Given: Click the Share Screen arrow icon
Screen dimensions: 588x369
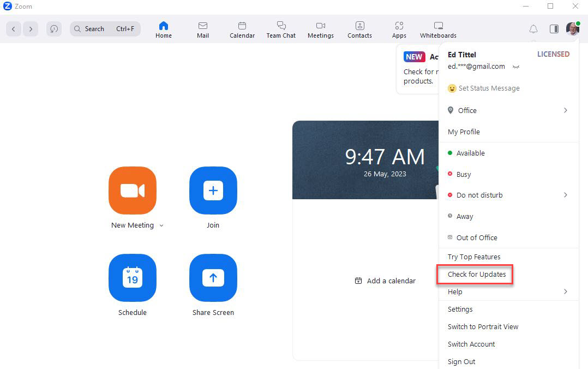Looking at the screenshot, I should tap(213, 278).
